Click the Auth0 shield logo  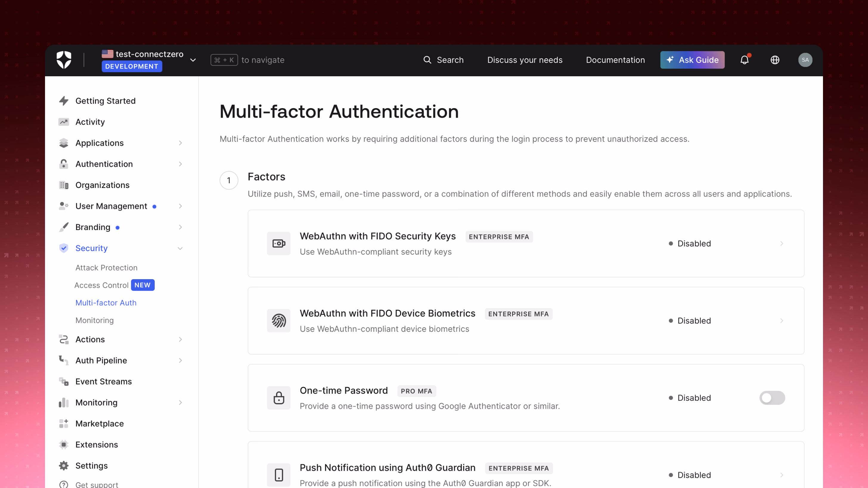[64, 60]
